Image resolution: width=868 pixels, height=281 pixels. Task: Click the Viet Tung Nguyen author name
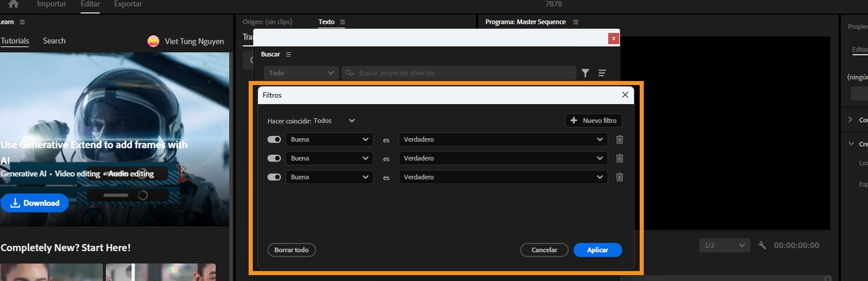pyautogui.click(x=194, y=41)
